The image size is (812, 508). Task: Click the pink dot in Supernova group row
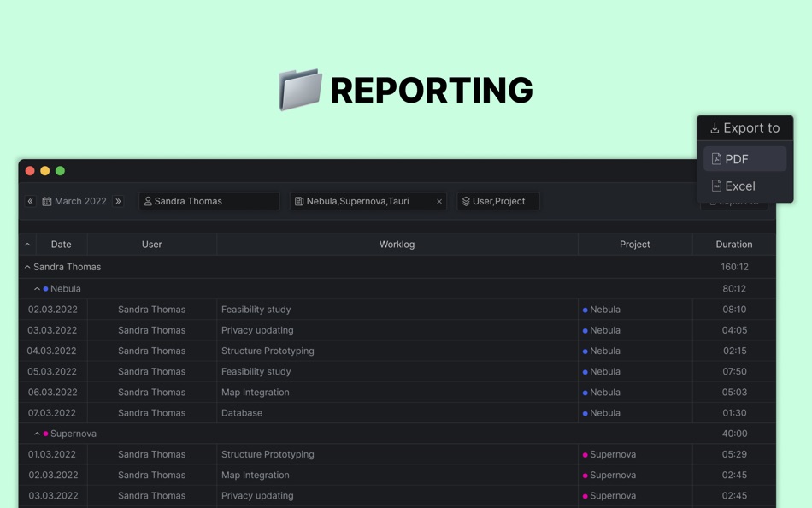coord(45,434)
